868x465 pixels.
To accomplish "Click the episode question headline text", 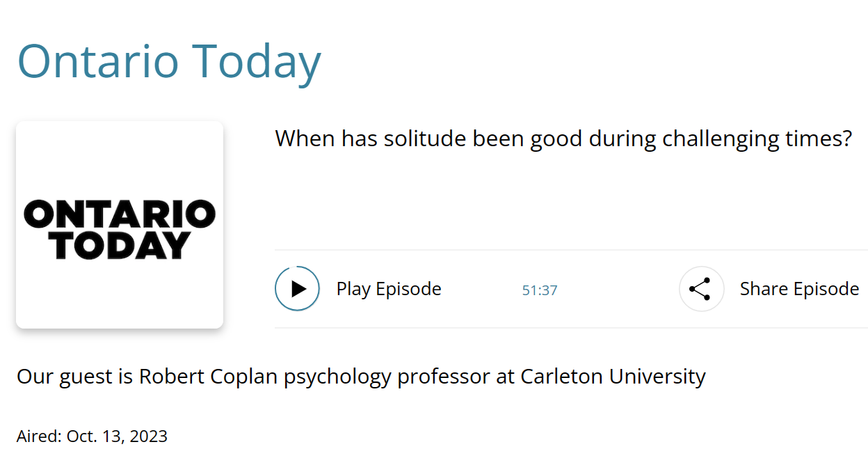I will coord(563,138).
